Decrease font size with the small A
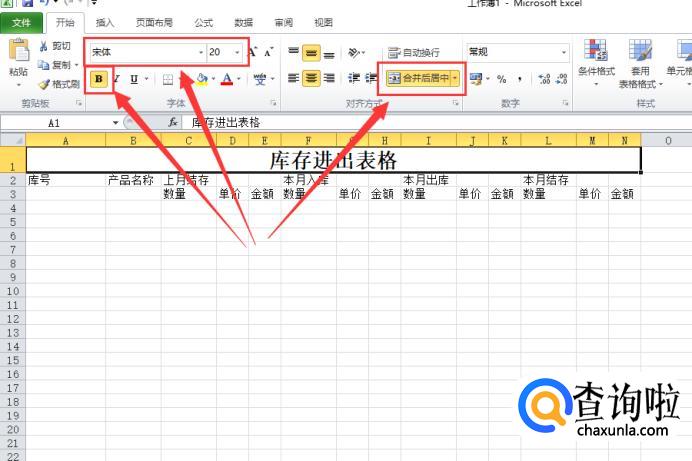 (269, 52)
